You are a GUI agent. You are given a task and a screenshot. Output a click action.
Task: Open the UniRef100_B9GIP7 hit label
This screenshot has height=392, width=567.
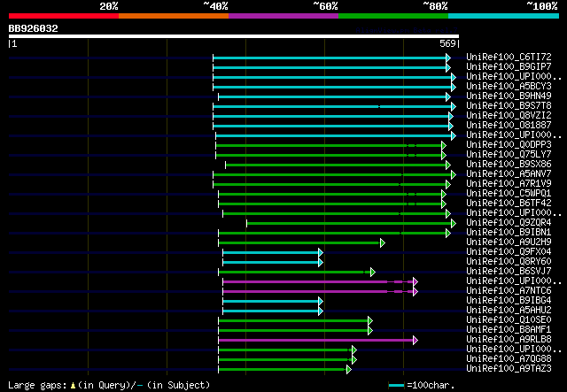click(509, 67)
